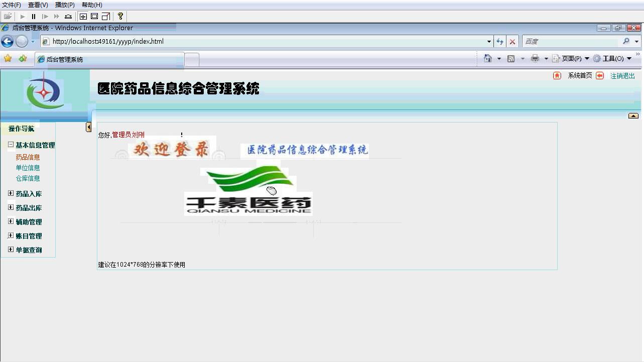Select the 后台管理系统 browser tab
Screen dimensions: 644x362
(109, 59)
